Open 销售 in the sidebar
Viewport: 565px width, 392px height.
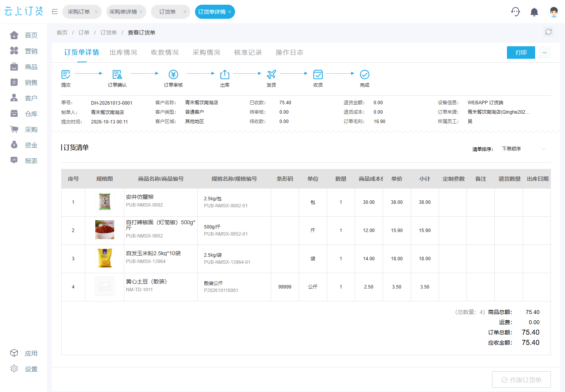[x=24, y=82]
